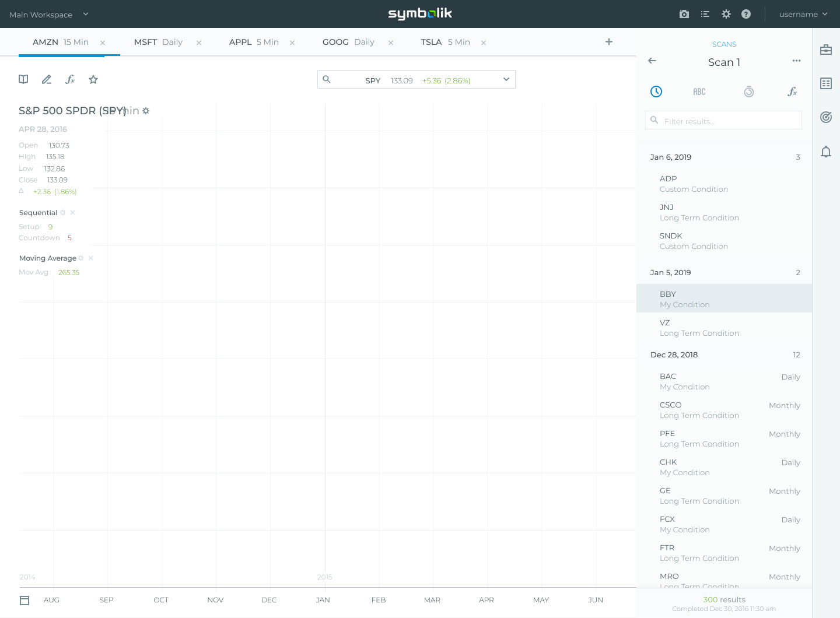Open the target scans sidebar icon

[826, 117]
